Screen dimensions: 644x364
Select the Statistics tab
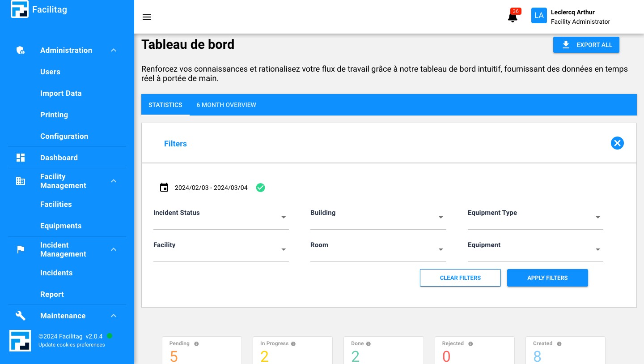(x=165, y=105)
